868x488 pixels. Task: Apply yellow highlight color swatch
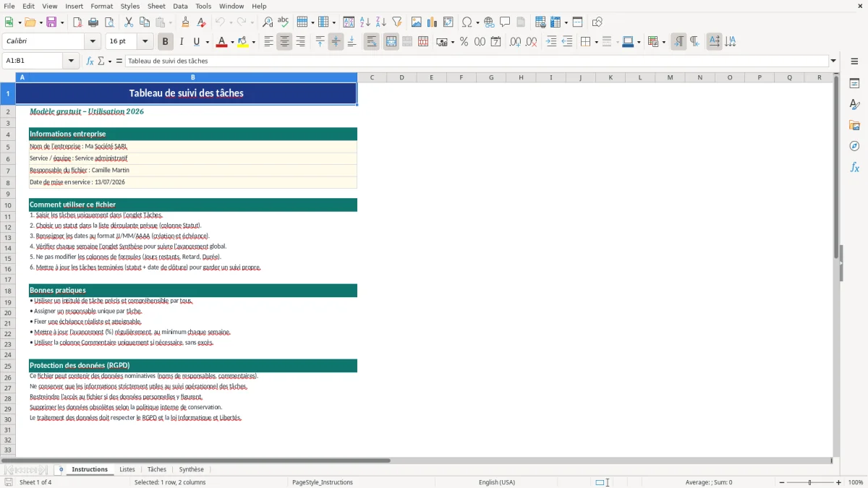pyautogui.click(x=242, y=42)
